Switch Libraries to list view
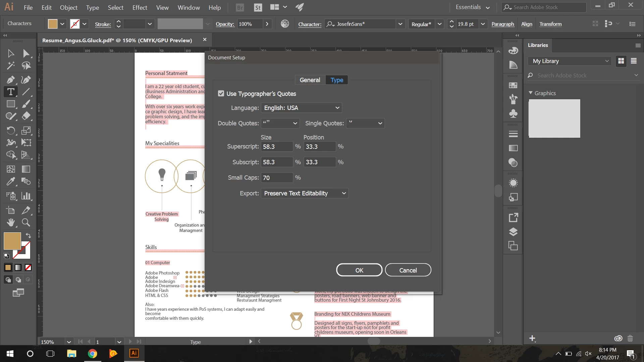 click(634, 61)
